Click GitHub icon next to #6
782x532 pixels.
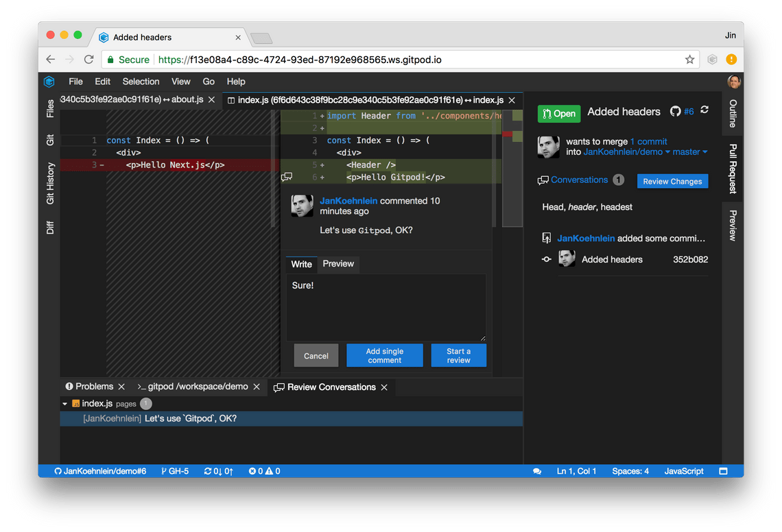pos(675,111)
